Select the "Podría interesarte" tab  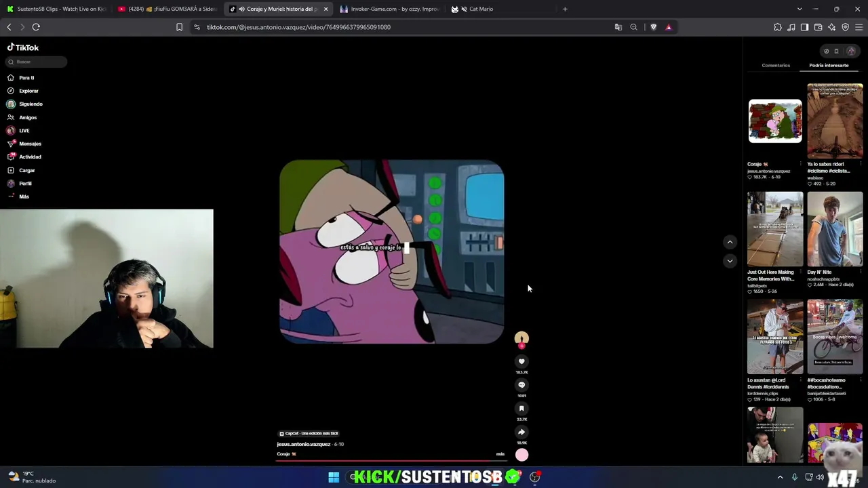tap(829, 66)
